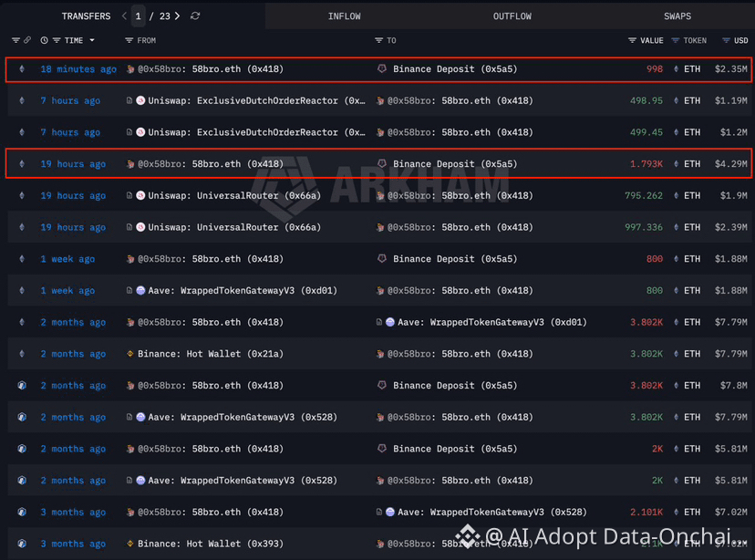The height and width of the screenshot is (560, 755).
Task: Open the INFLOW tab
Action: pyautogui.click(x=345, y=16)
